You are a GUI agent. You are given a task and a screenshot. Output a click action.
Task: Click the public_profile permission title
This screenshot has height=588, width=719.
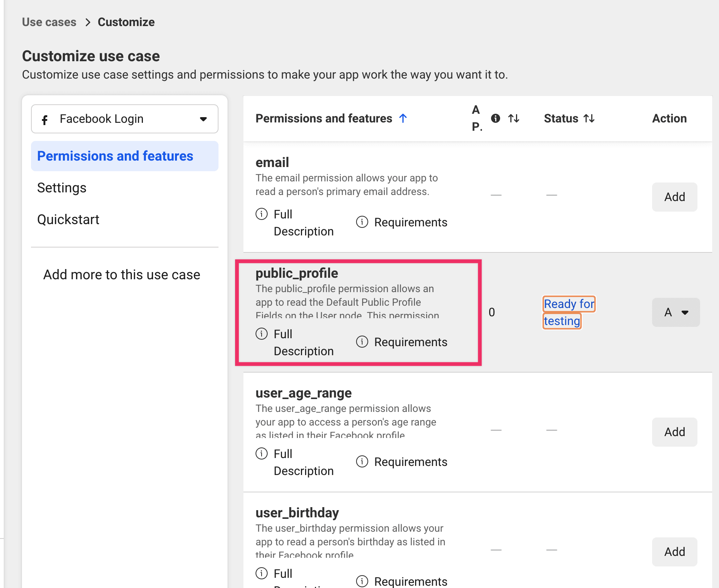[x=297, y=273]
